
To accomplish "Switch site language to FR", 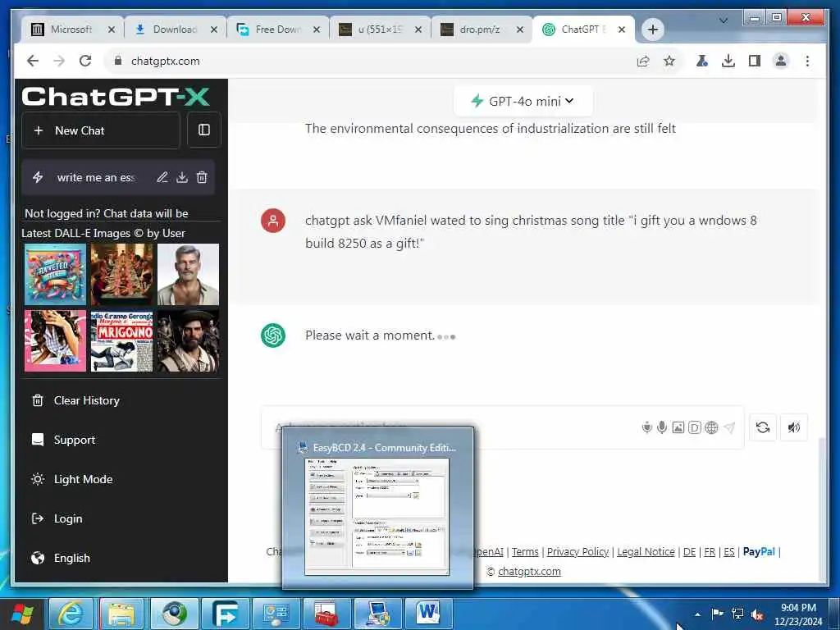I will pyautogui.click(x=710, y=552).
